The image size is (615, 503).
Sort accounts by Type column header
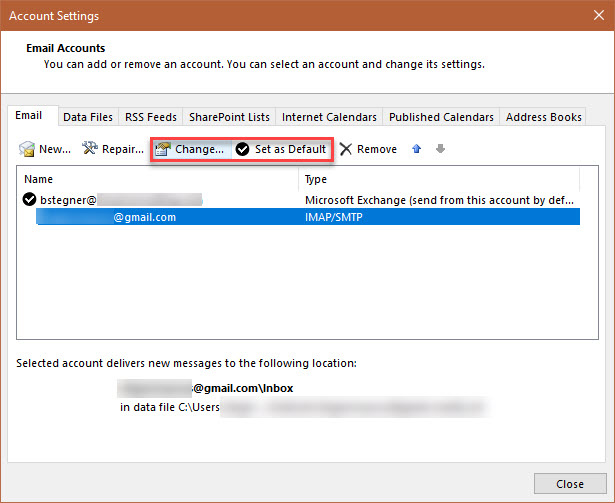pos(440,180)
